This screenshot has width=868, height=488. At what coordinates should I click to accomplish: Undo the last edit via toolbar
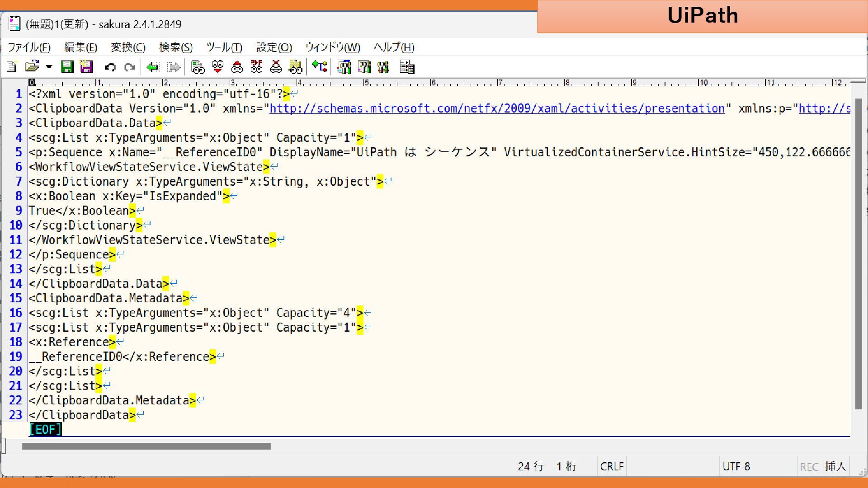coord(110,67)
